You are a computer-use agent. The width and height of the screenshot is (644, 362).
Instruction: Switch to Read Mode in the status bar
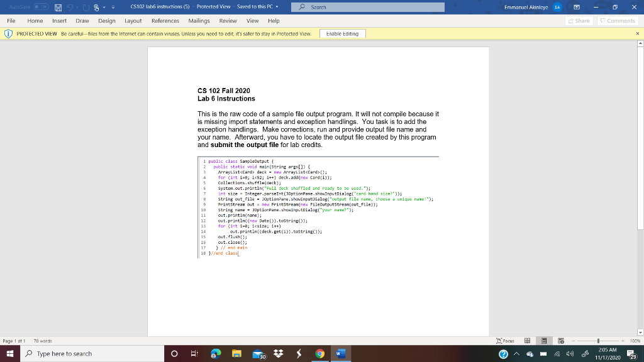(528, 341)
